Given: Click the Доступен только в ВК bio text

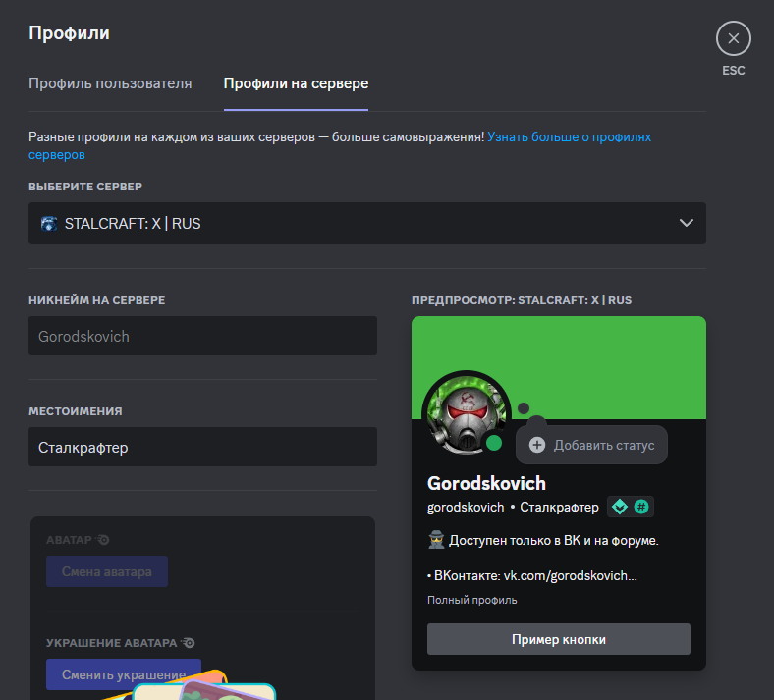Looking at the screenshot, I should point(553,541).
